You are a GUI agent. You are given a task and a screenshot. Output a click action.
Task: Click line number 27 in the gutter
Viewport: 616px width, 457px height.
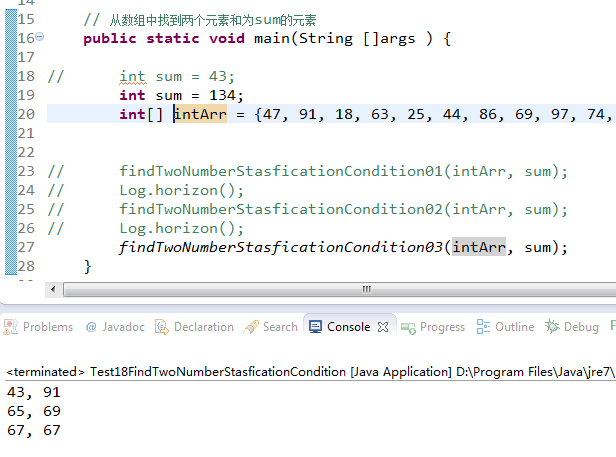tap(26, 248)
